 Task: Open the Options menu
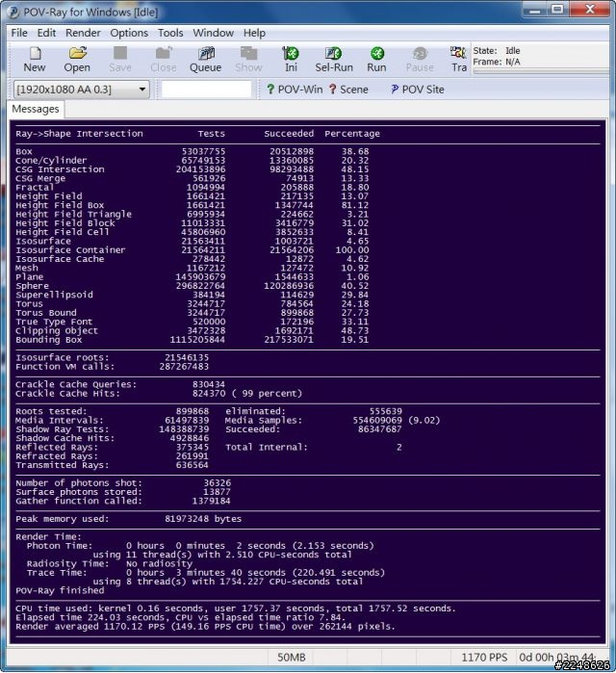129,33
